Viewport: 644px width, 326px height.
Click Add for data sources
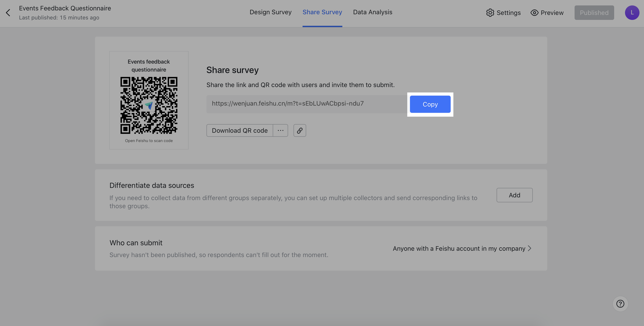tap(514, 195)
